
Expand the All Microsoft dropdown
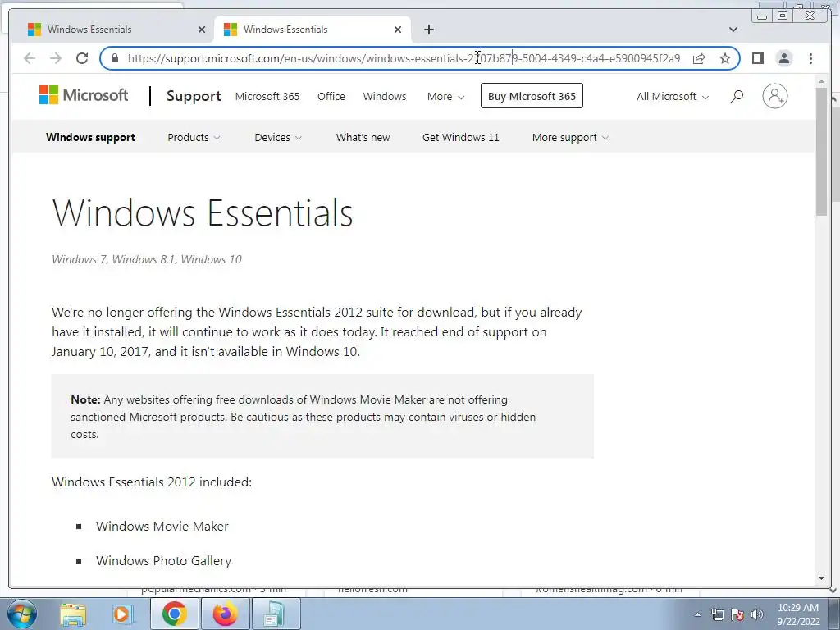pyautogui.click(x=673, y=97)
